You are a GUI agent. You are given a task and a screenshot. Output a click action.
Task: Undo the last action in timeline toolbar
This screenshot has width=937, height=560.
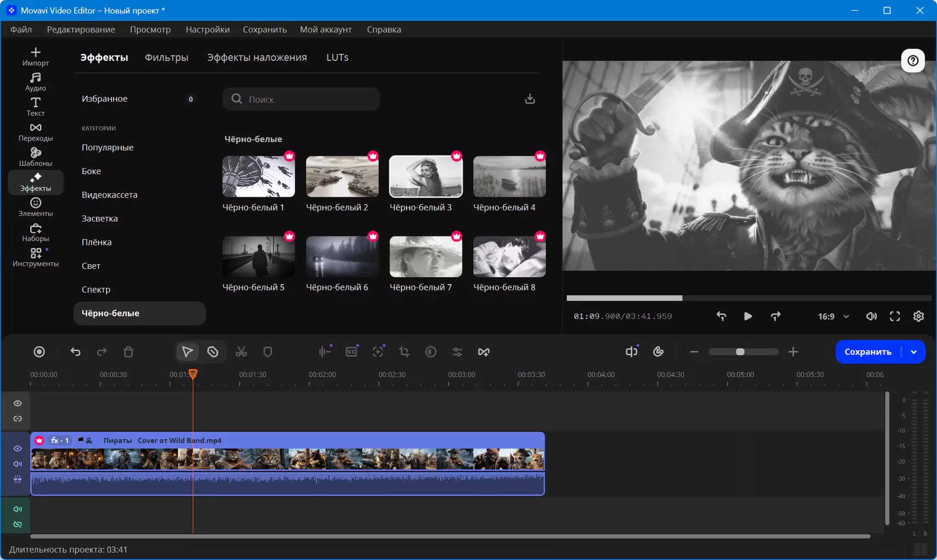tap(76, 352)
